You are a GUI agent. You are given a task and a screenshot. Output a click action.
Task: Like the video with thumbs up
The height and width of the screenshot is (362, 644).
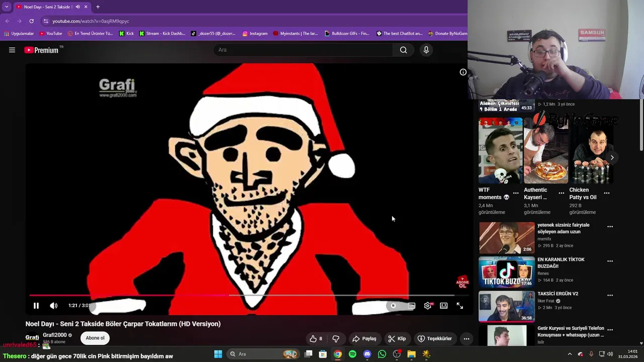click(316, 338)
